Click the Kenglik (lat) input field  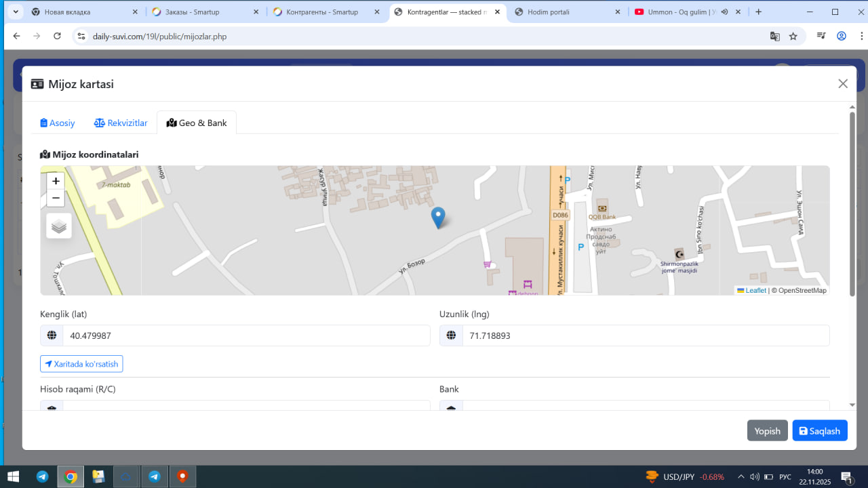tap(245, 335)
